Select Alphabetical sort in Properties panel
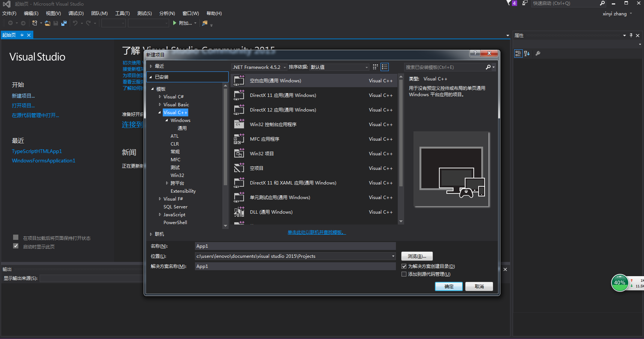 [527, 54]
